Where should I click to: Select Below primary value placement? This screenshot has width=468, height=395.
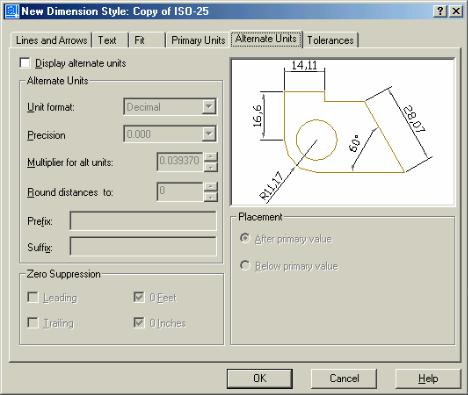pyautogui.click(x=245, y=266)
